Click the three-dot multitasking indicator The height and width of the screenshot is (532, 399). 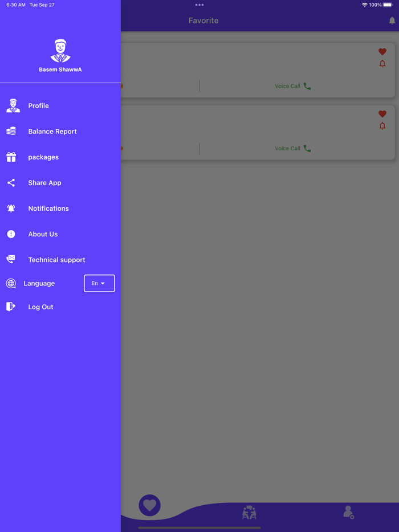199,5
